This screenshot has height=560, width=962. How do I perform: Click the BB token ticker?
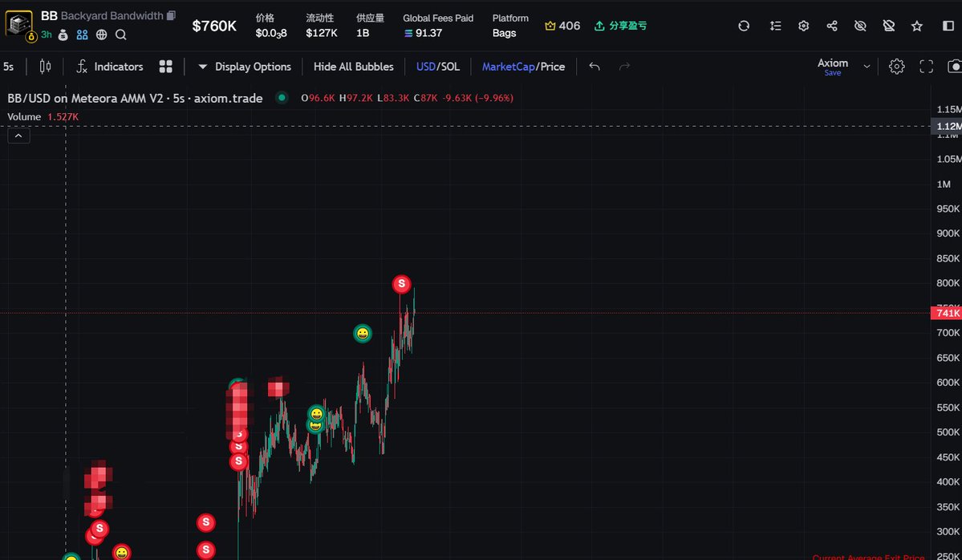[x=49, y=15]
